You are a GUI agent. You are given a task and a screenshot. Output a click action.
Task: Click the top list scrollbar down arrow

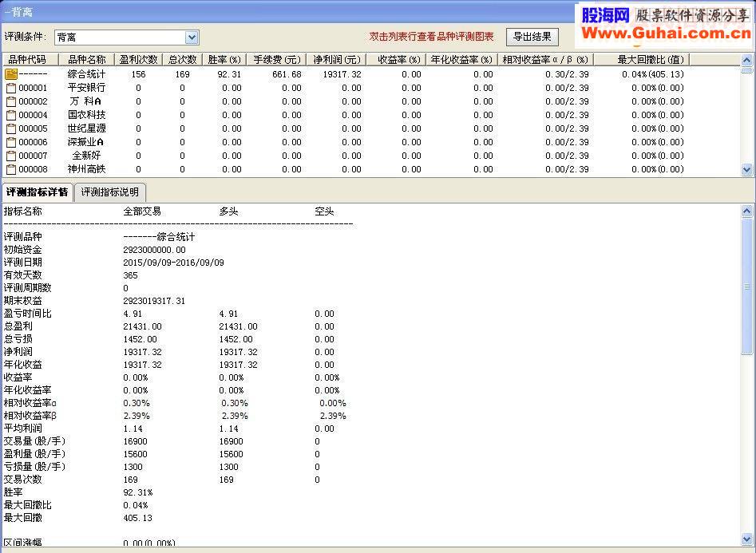[747, 170]
